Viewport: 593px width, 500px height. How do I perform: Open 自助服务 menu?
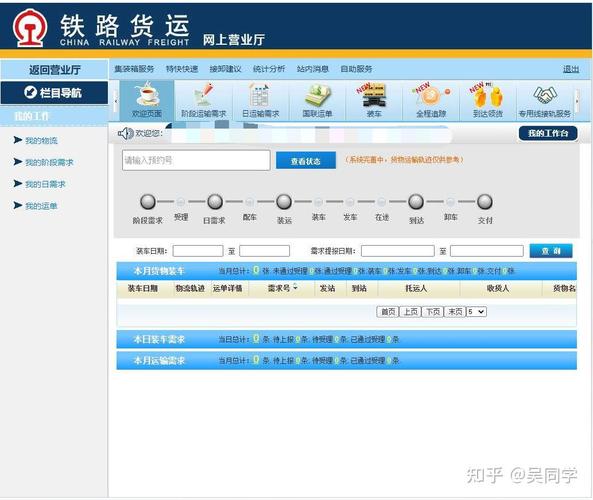[356, 69]
